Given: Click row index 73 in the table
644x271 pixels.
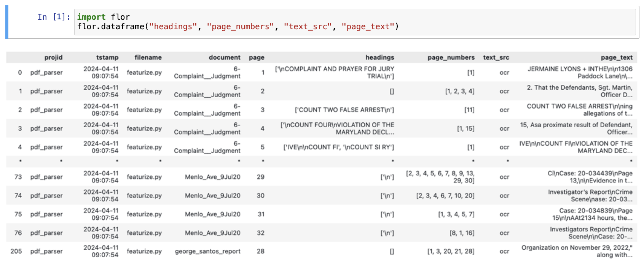Looking at the screenshot, I should point(18,177).
